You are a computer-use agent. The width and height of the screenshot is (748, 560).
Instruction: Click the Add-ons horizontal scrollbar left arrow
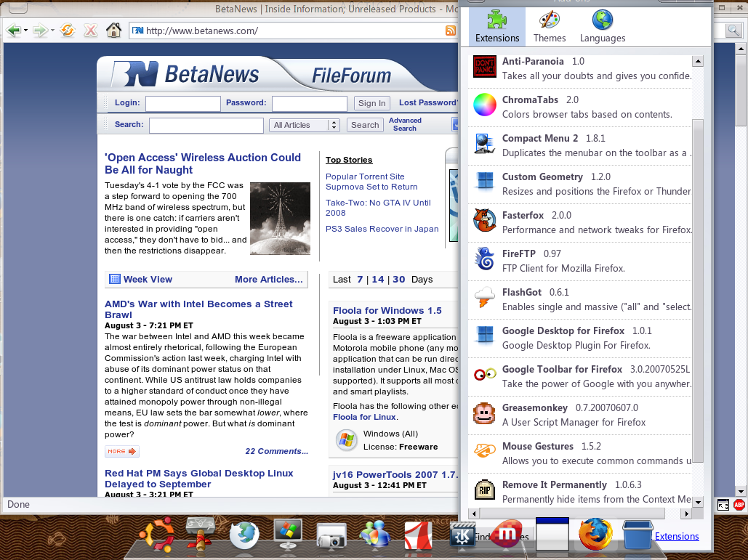coord(474,514)
